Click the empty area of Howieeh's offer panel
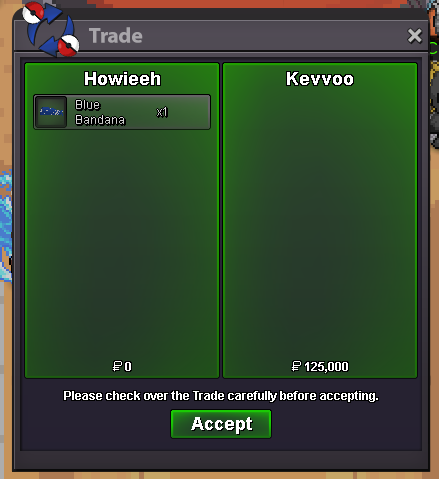439x479 pixels. pyautogui.click(x=122, y=243)
